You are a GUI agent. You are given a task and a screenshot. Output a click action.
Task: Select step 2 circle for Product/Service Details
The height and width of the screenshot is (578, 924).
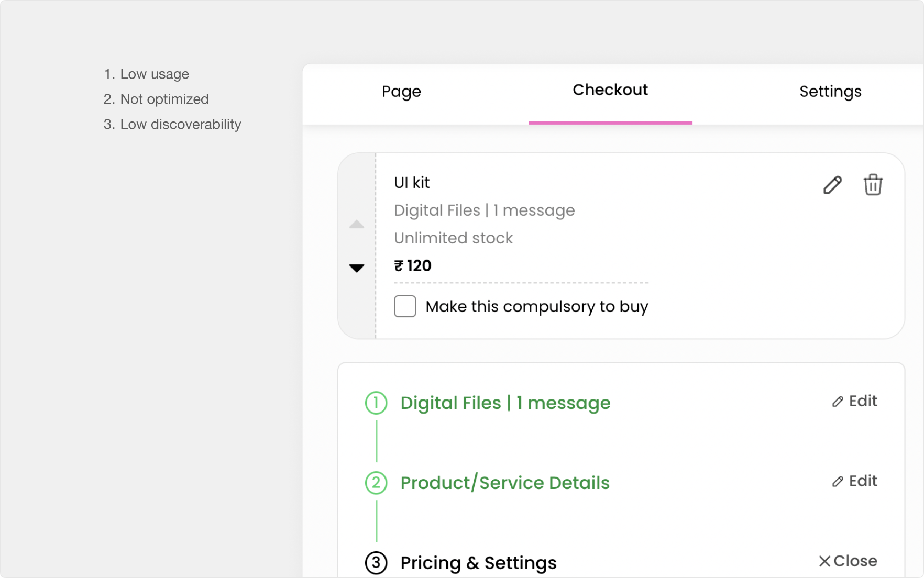click(x=376, y=483)
